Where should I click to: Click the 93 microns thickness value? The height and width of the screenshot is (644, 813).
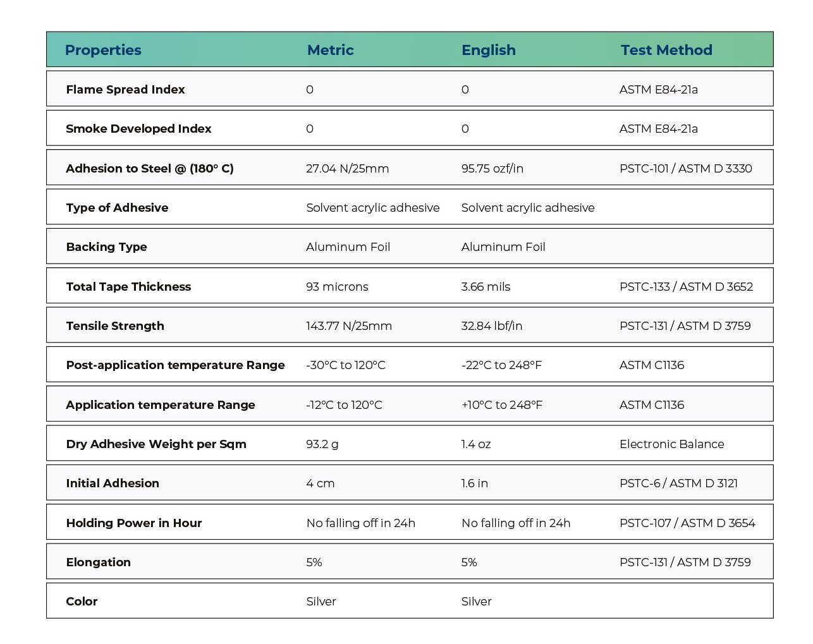(x=337, y=287)
